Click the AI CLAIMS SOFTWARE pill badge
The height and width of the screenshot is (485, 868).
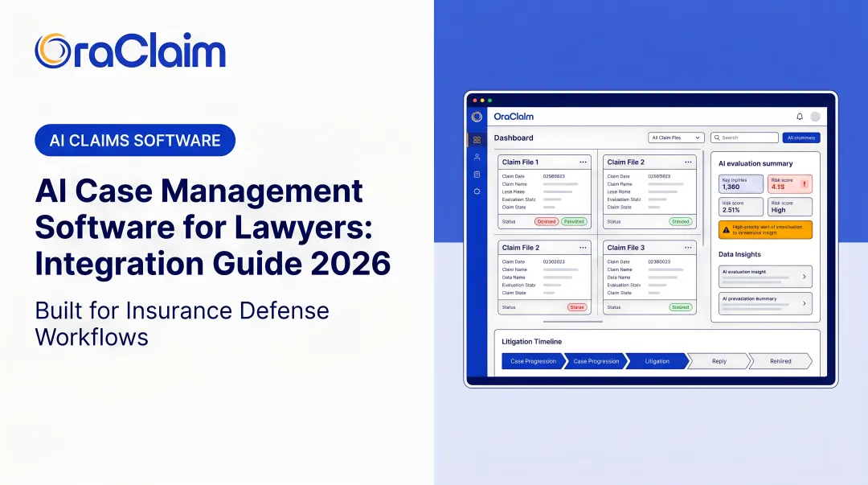[x=135, y=140]
